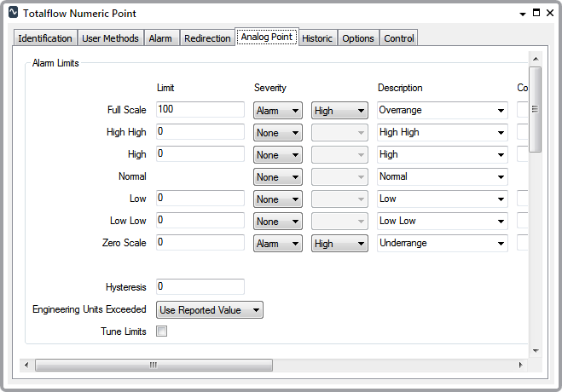Click the down arrow on vertical scrollbar
This screenshot has width=562, height=392.
click(x=536, y=350)
